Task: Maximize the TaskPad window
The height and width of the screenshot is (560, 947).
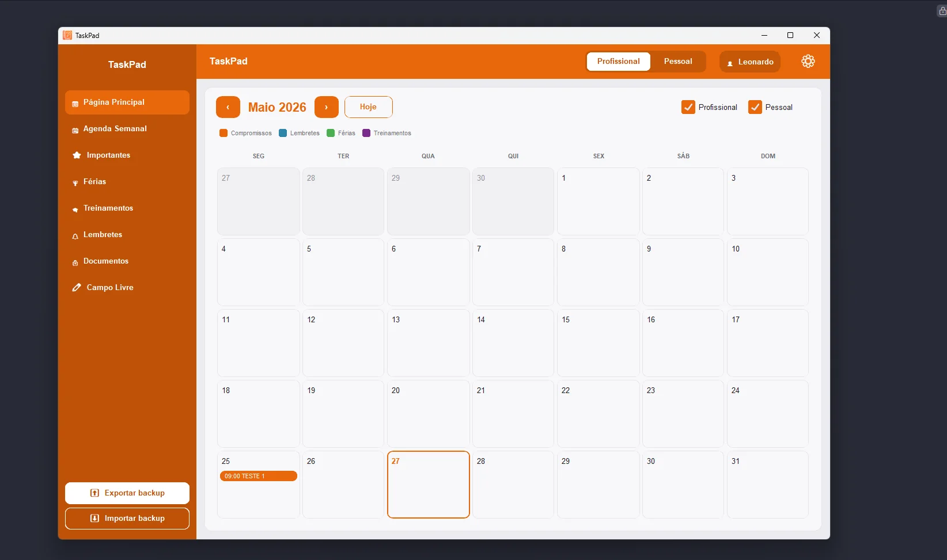Action: click(790, 35)
